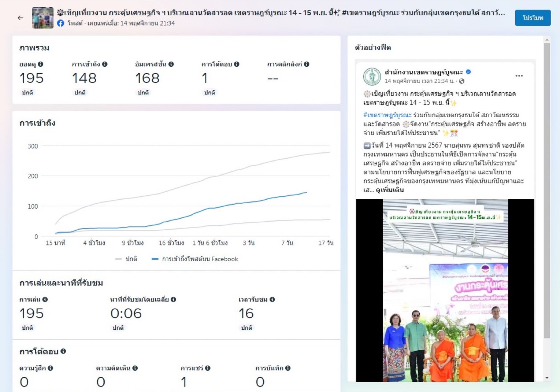Screen dimensions: 560x392
Task: Click the info icon beside การเข้าถึง metric
Action: pos(105,64)
